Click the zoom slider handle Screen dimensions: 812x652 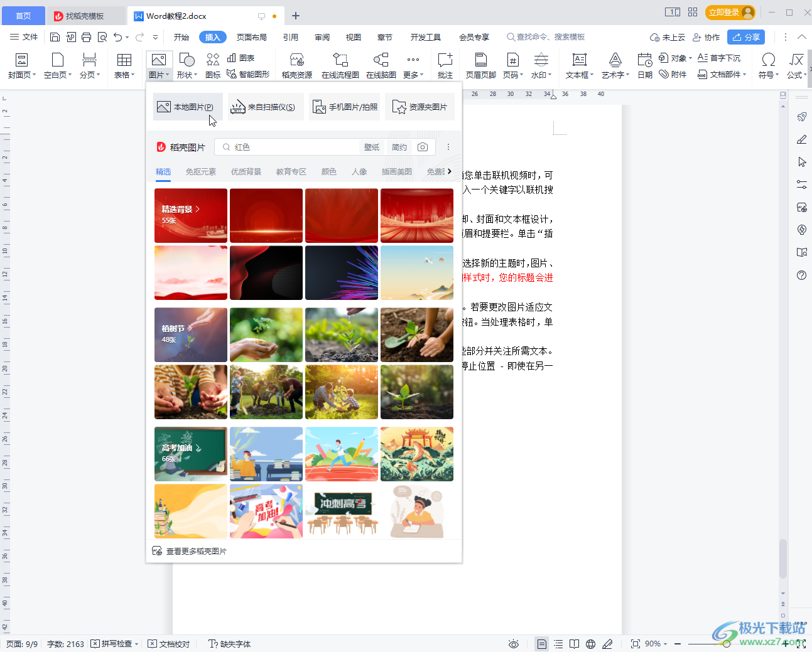(x=727, y=644)
